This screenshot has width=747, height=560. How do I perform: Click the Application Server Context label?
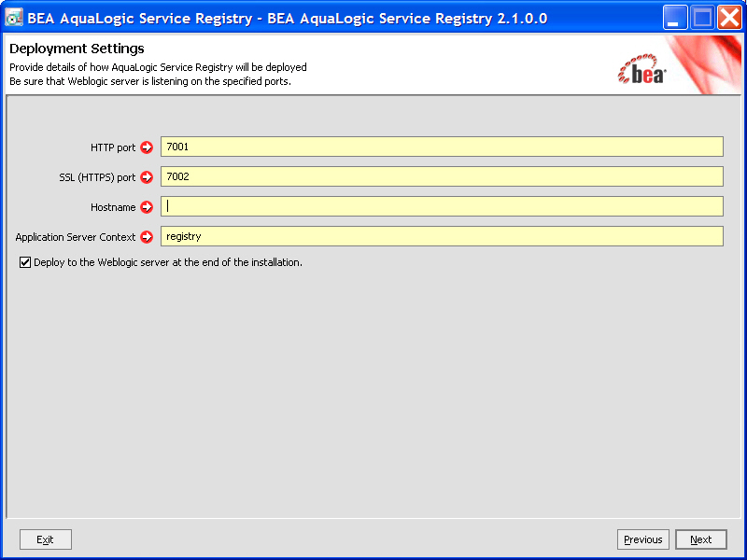coord(76,237)
